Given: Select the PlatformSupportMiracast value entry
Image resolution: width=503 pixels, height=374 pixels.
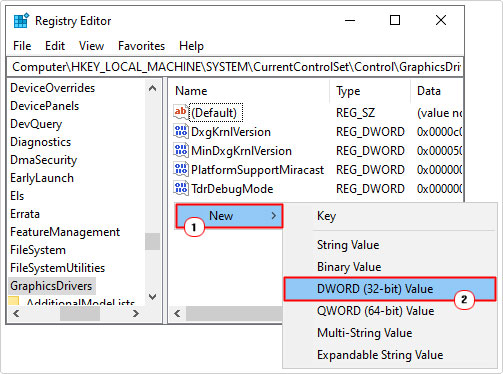Looking at the screenshot, I should (257, 170).
